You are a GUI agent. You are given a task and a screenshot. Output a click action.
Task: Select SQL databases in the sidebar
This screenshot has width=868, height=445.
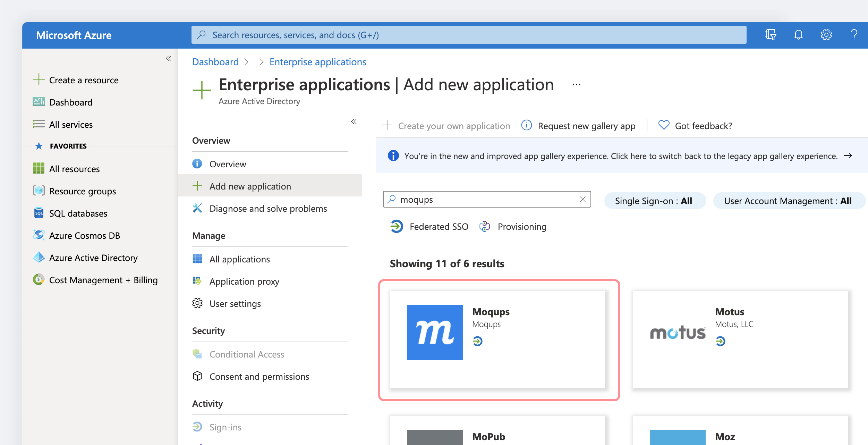(x=78, y=213)
